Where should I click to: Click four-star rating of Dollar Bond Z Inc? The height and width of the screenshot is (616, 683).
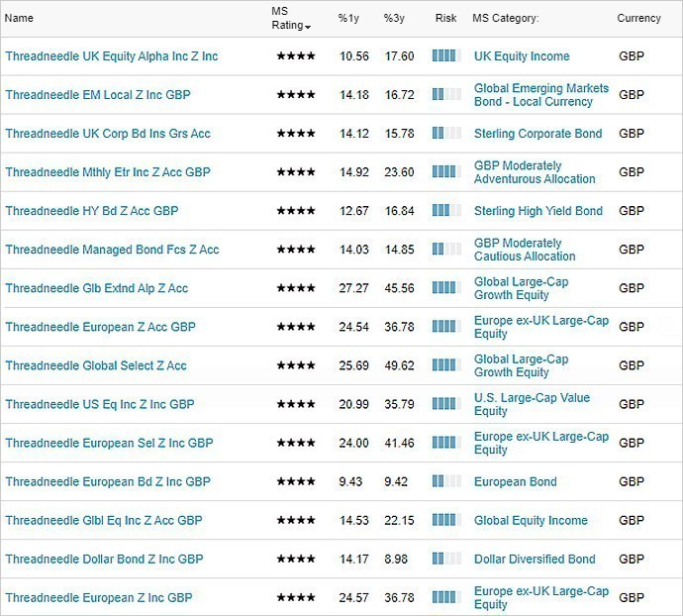tap(296, 559)
